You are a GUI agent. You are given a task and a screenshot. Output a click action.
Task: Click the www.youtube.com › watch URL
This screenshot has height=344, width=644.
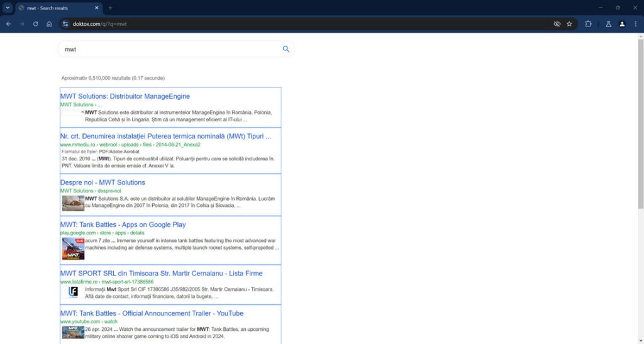pos(89,322)
